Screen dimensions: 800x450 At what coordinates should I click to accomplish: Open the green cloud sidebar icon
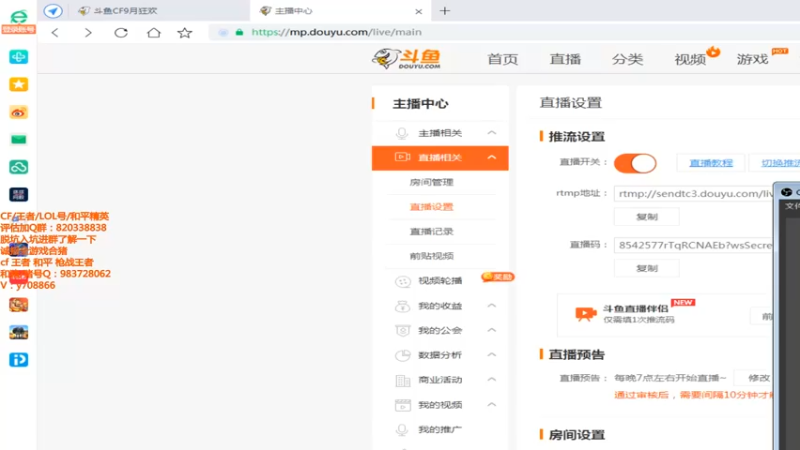[x=18, y=167]
